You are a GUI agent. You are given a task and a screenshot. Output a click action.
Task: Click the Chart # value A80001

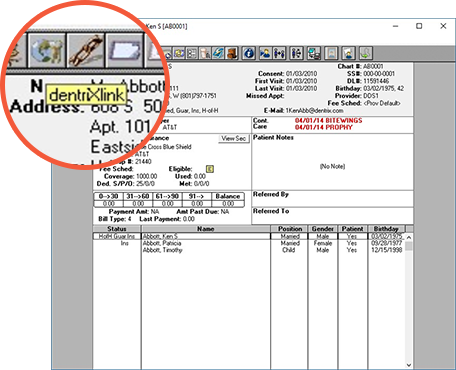pyautogui.click(x=373, y=66)
